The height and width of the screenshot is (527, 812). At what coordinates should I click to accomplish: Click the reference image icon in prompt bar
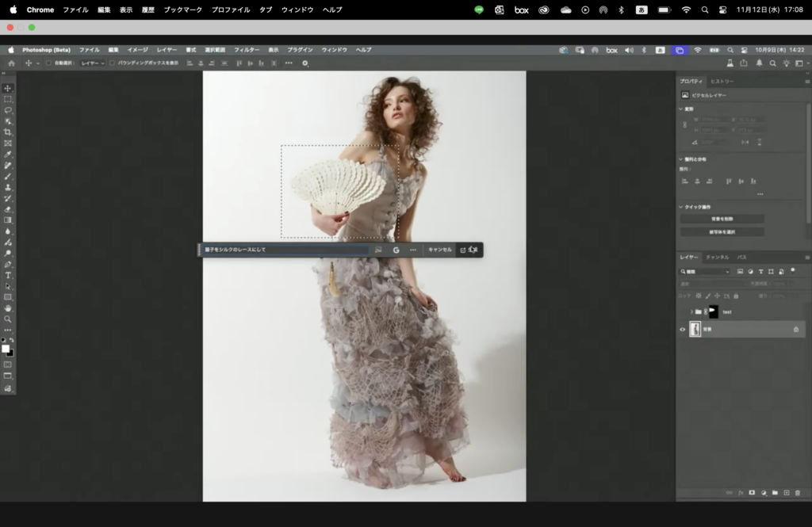[378, 250]
